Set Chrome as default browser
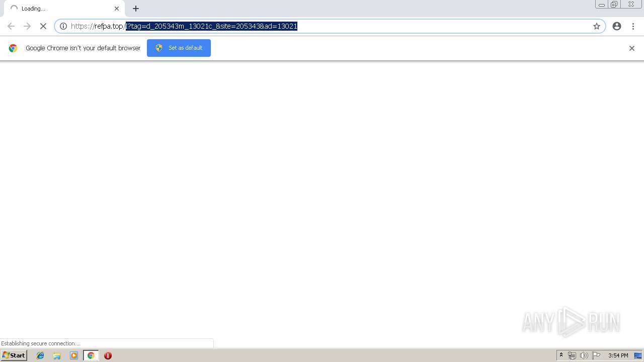The height and width of the screenshot is (362, 644). pyautogui.click(x=179, y=48)
